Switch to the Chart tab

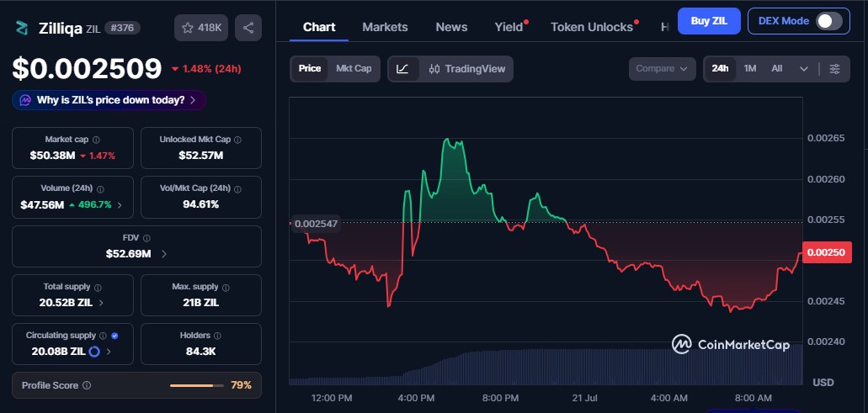pyautogui.click(x=319, y=27)
